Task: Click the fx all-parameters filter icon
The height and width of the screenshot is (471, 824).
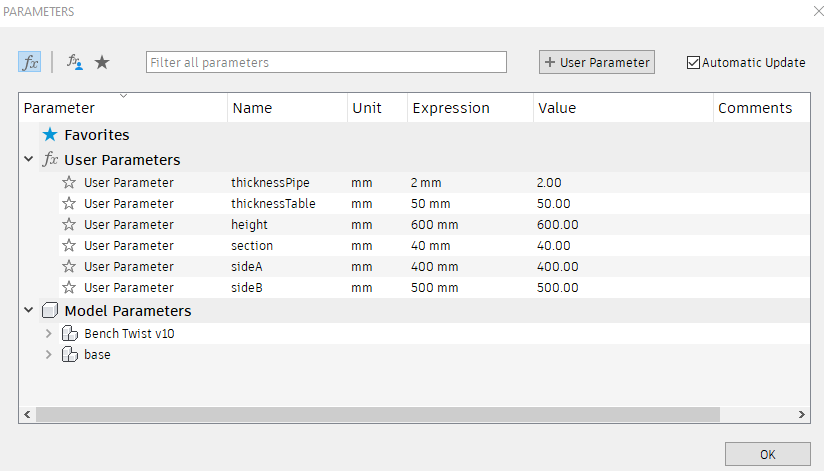Action: [x=30, y=62]
